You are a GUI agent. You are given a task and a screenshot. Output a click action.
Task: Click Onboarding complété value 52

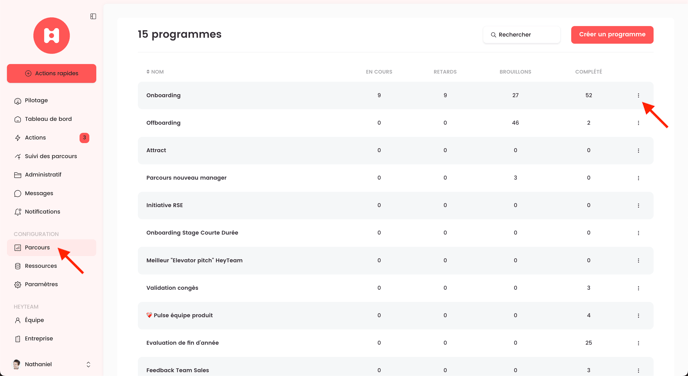tap(588, 95)
